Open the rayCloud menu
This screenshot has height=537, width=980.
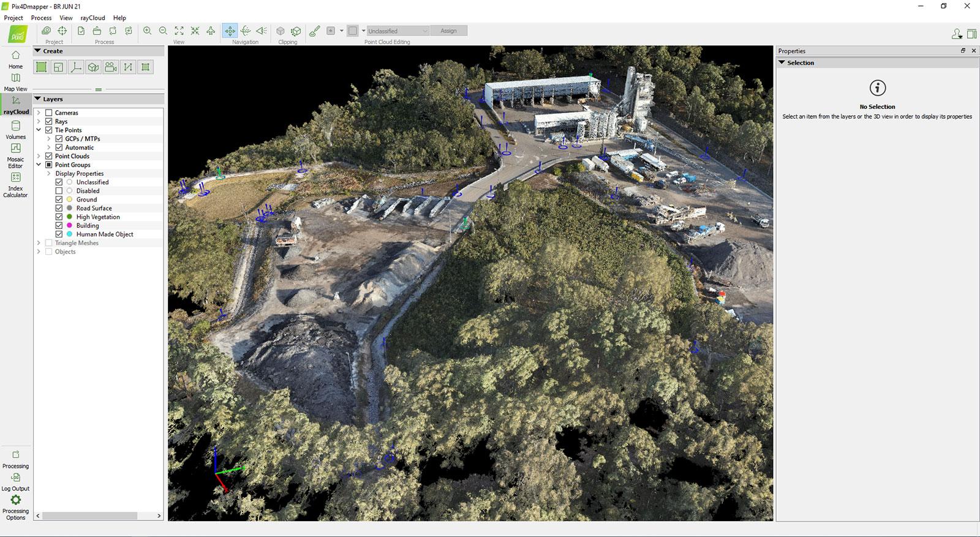[92, 18]
